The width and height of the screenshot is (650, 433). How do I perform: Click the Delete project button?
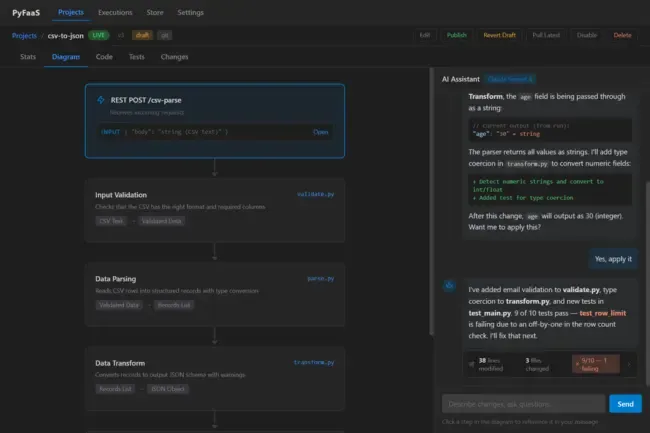tap(622, 35)
